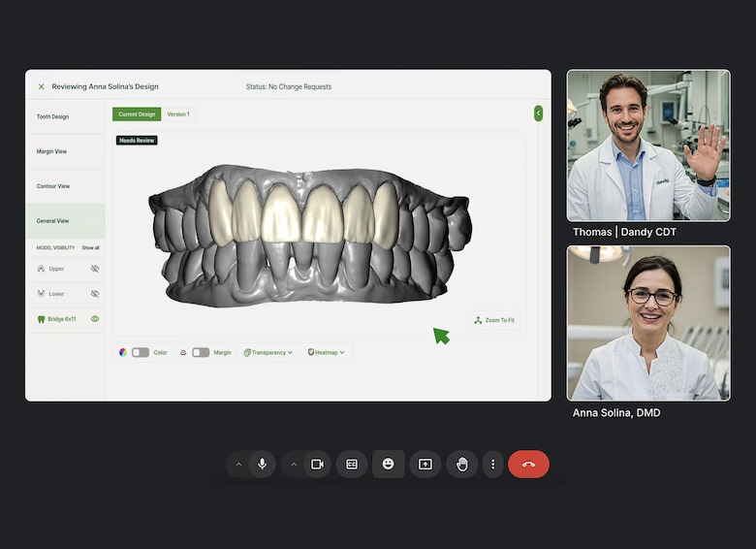756x549 pixels.
Task: Turn off the camera
Action: (x=317, y=465)
